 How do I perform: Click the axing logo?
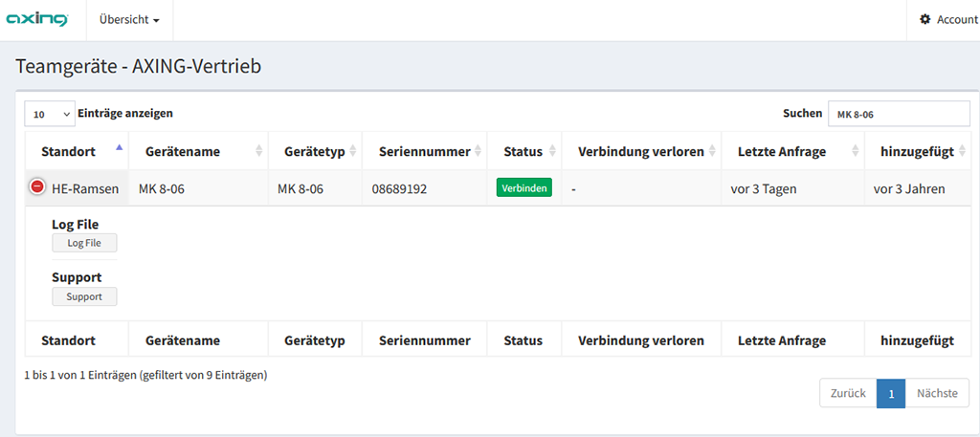37,20
